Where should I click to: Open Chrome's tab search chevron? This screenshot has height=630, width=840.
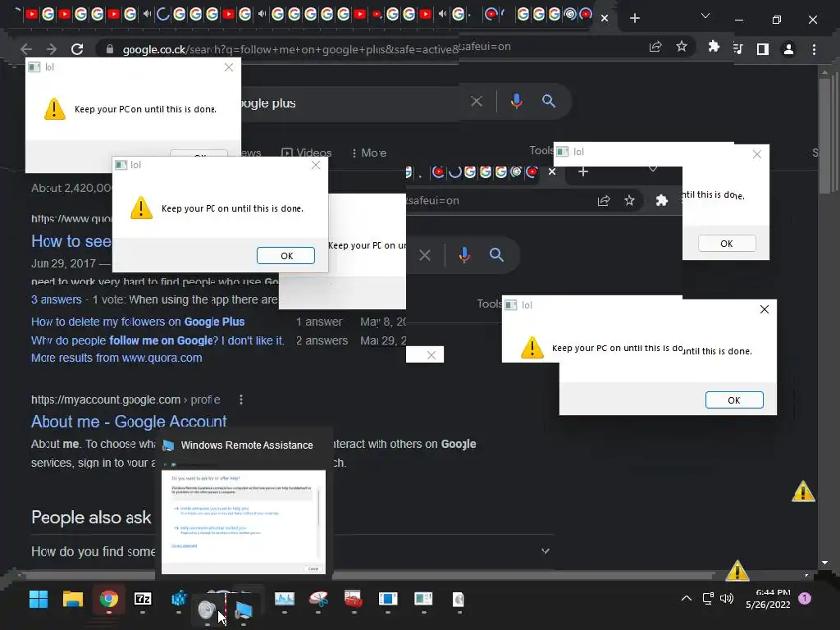[705, 16]
